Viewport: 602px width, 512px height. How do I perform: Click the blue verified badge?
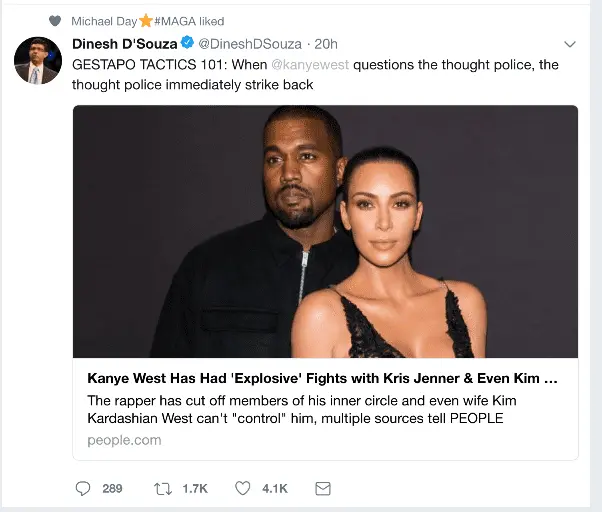click(186, 43)
